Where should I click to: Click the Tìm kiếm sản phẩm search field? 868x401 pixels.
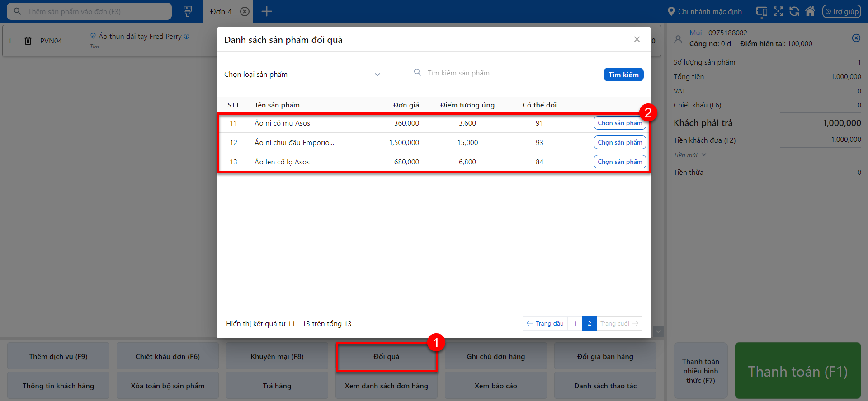(x=497, y=73)
